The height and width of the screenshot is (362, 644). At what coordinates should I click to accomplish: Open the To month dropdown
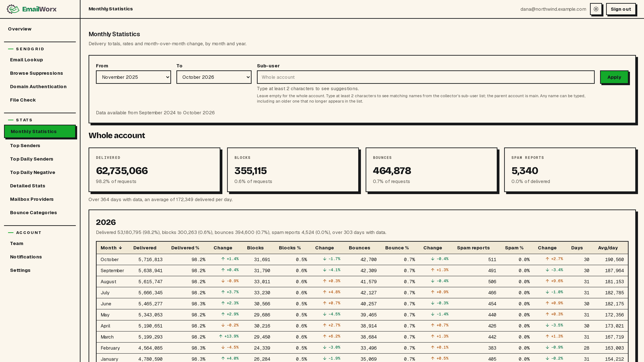tap(214, 77)
